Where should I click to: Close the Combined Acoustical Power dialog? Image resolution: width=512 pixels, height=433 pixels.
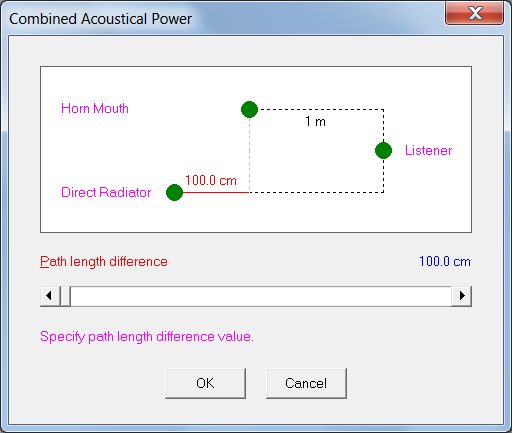tap(475, 13)
